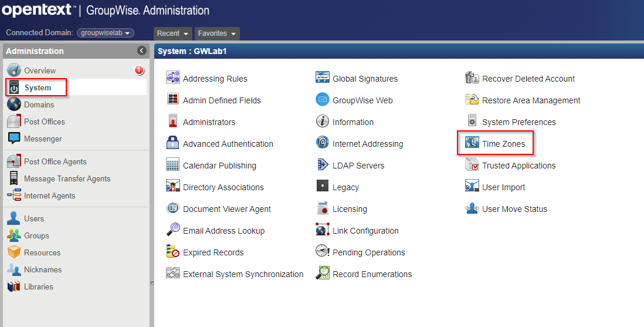644x327 pixels.
Task: Open the Calendar Publishing grid icon
Action: 173,166
